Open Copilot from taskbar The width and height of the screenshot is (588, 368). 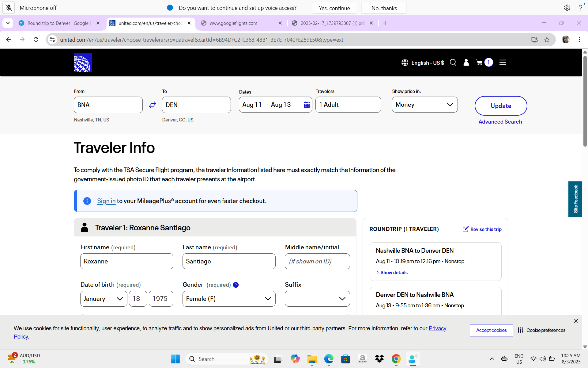[295, 359]
